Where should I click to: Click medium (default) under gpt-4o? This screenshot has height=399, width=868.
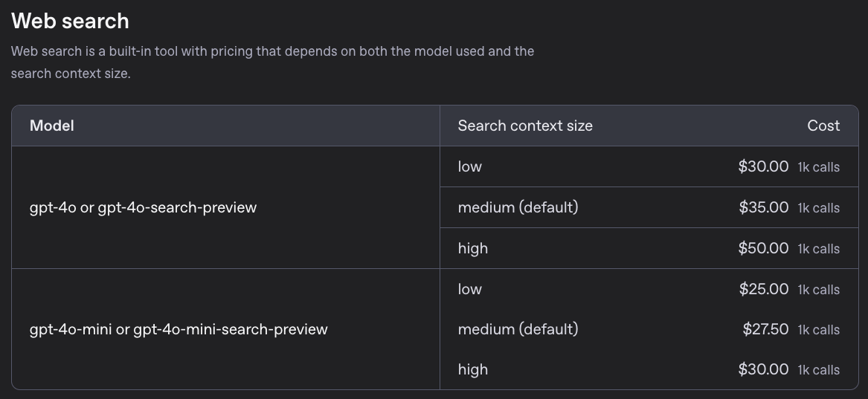[x=518, y=207]
